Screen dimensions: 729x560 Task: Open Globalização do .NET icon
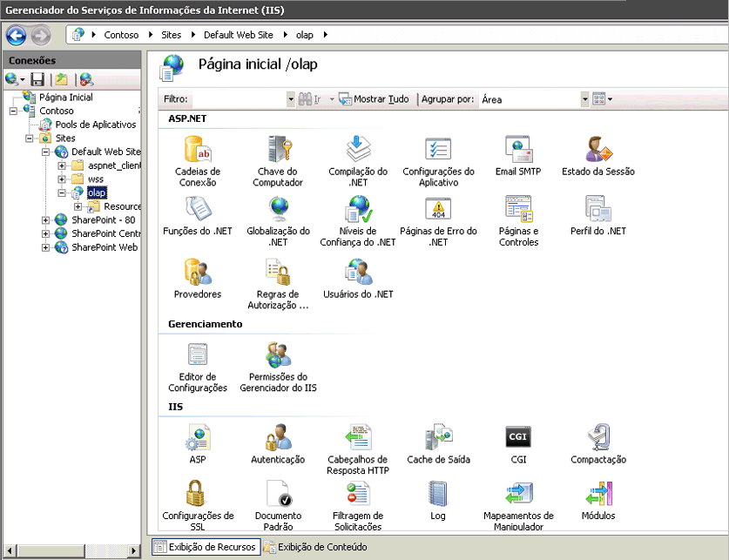[278, 220]
